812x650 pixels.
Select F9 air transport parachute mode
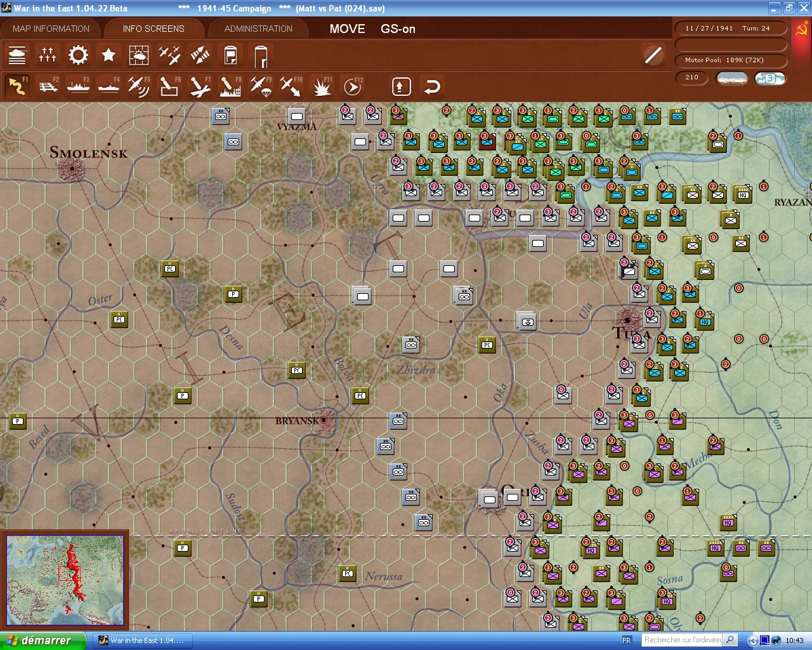(x=261, y=86)
